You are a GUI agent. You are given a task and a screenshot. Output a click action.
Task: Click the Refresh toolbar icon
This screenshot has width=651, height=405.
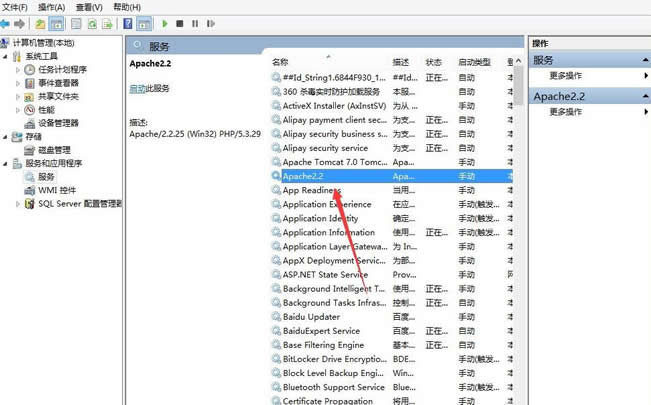92,24
